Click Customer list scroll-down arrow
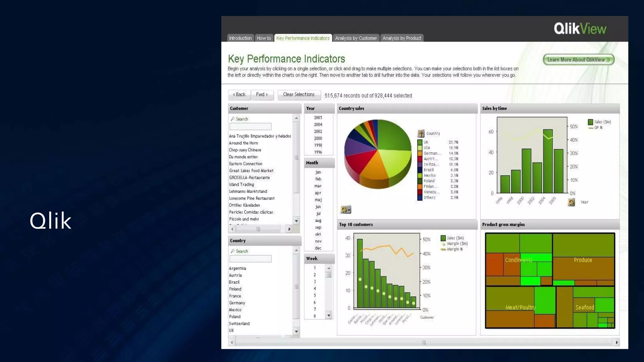The width and height of the screenshot is (644, 362). [x=296, y=221]
